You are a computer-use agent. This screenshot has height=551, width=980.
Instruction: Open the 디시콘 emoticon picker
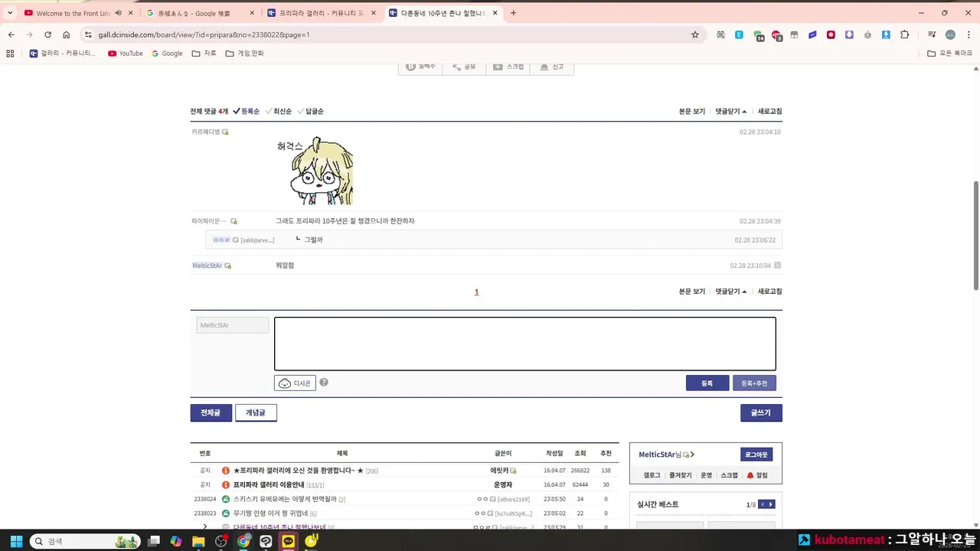tap(295, 383)
